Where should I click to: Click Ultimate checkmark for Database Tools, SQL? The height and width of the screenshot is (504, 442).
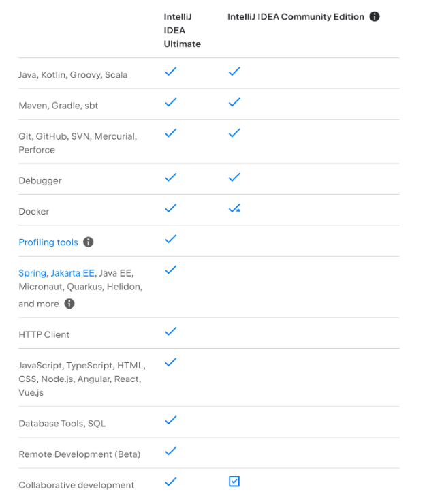click(171, 420)
